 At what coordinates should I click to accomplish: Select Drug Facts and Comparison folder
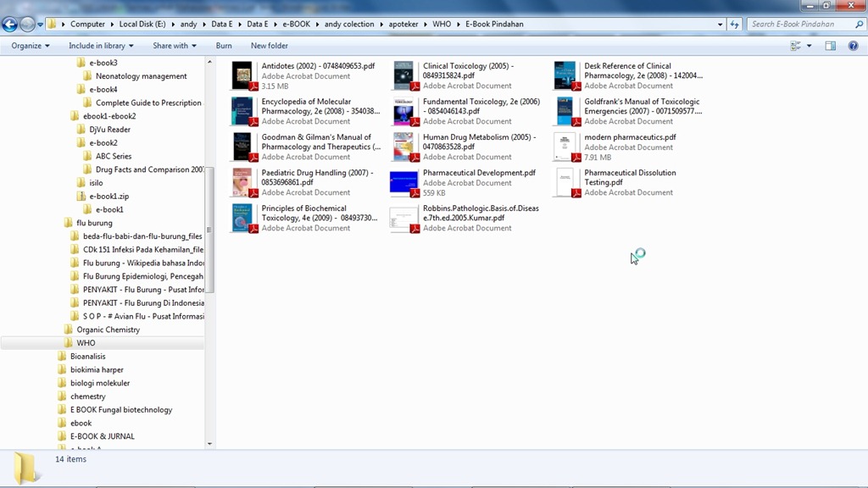pyautogui.click(x=149, y=169)
